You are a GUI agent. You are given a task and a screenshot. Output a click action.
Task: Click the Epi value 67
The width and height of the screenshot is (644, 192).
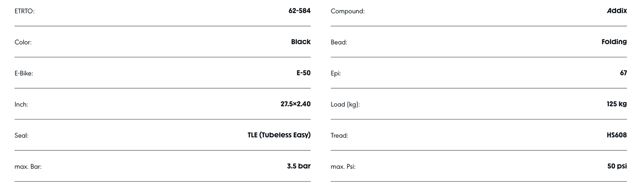[x=623, y=73]
